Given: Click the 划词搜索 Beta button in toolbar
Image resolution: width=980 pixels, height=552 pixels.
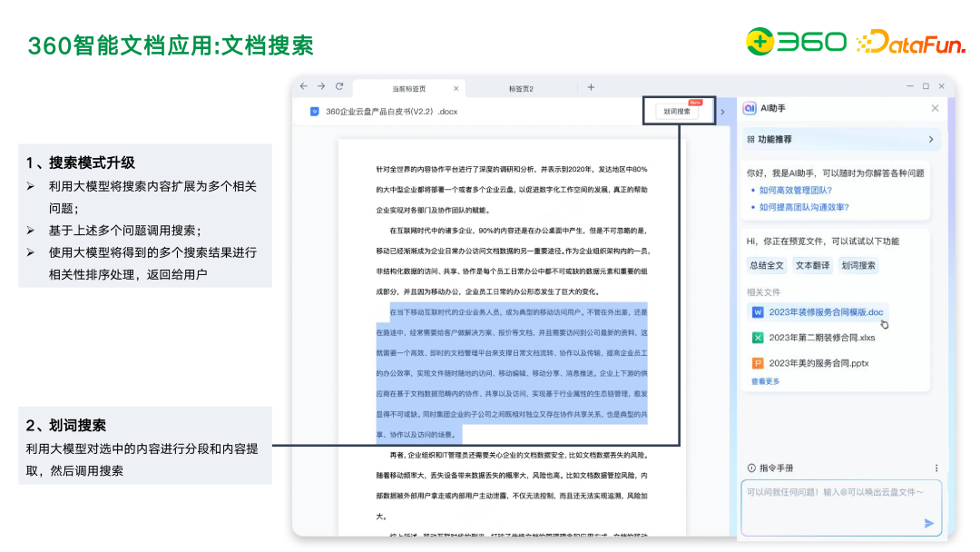Looking at the screenshot, I should (679, 111).
